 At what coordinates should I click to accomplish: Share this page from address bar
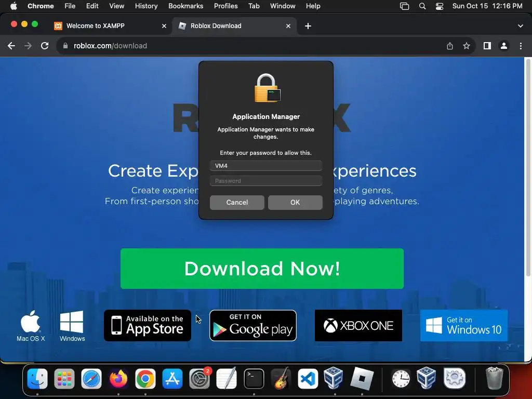point(450,46)
